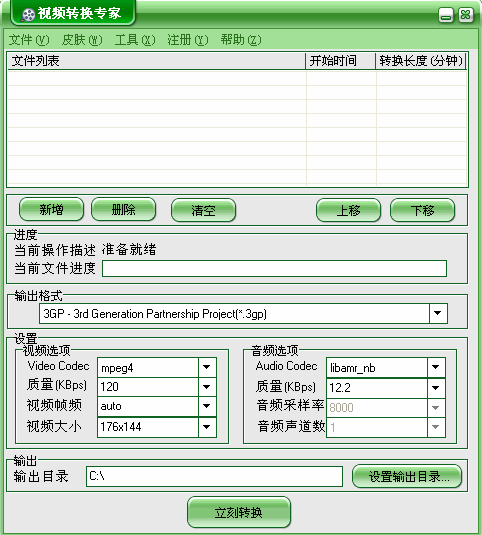Click the film reel app icon
The image size is (482, 535).
click(28, 14)
